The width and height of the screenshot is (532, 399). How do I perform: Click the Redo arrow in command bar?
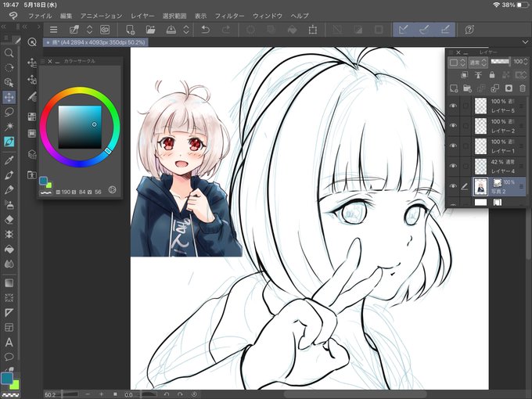pyautogui.click(x=226, y=30)
